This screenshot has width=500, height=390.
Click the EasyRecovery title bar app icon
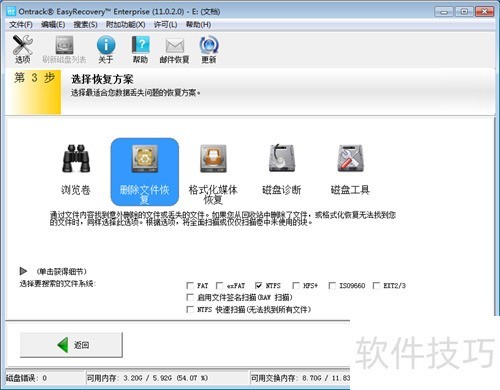(x=11, y=12)
